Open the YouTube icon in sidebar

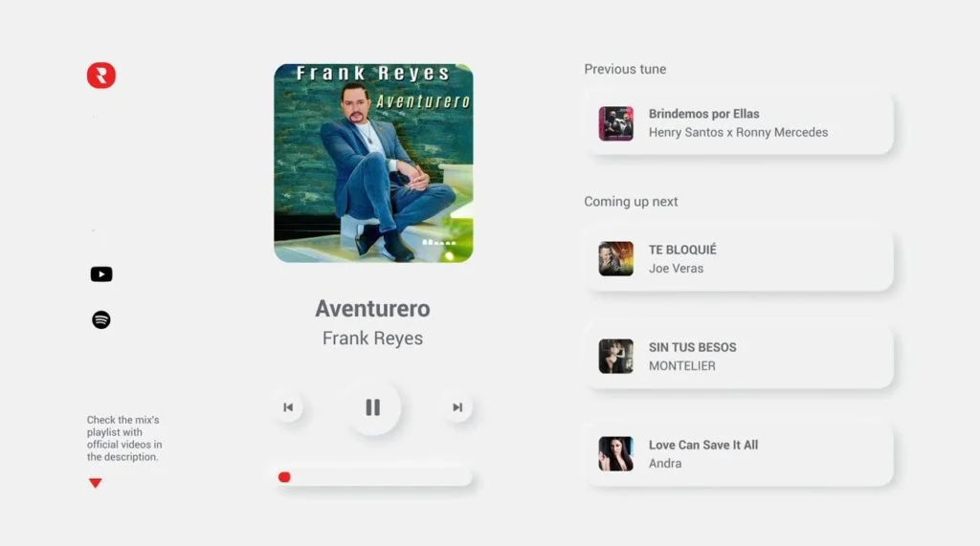point(101,274)
